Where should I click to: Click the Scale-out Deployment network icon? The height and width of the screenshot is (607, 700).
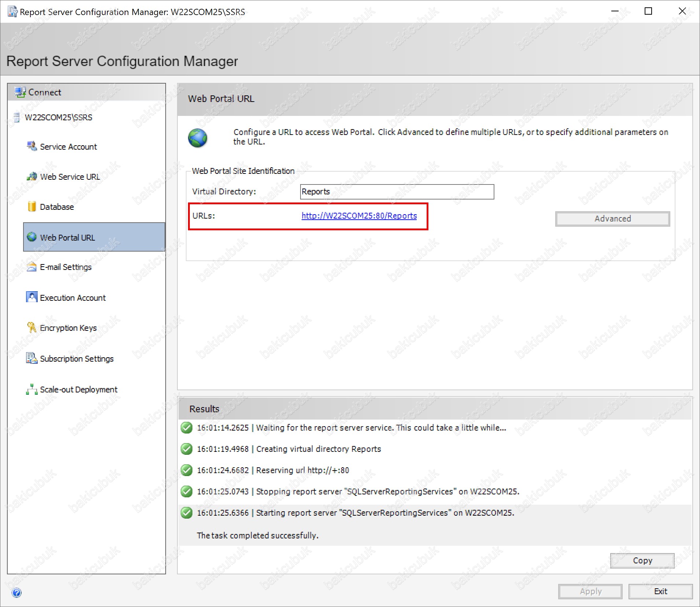[x=32, y=389]
